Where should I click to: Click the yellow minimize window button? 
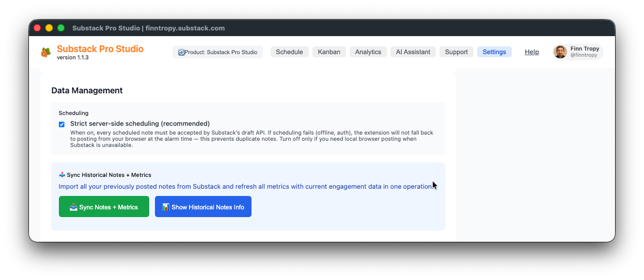(49, 28)
